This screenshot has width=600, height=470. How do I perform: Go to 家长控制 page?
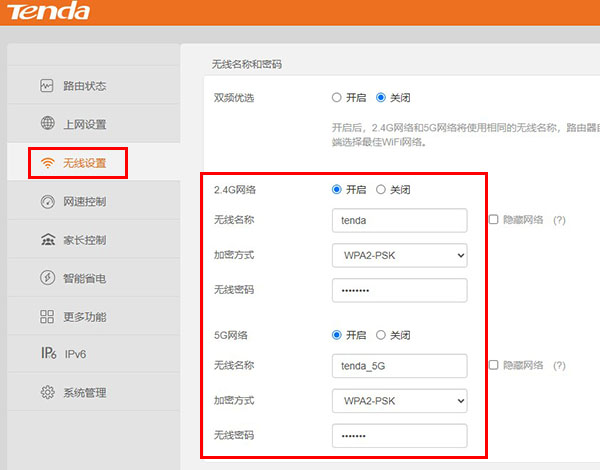click(94, 240)
